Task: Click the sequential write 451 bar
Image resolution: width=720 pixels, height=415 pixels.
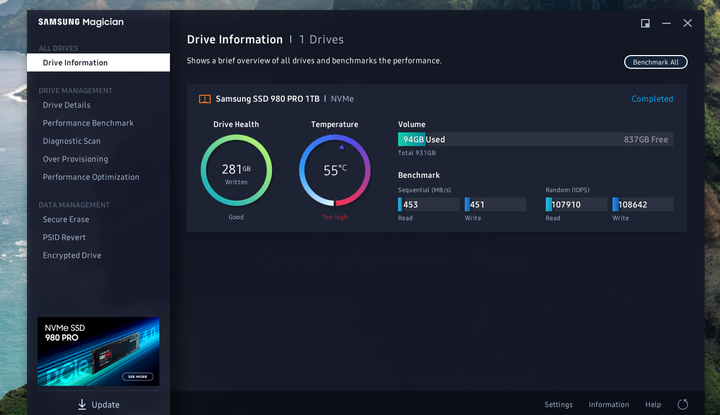Action: pyautogui.click(x=495, y=204)
